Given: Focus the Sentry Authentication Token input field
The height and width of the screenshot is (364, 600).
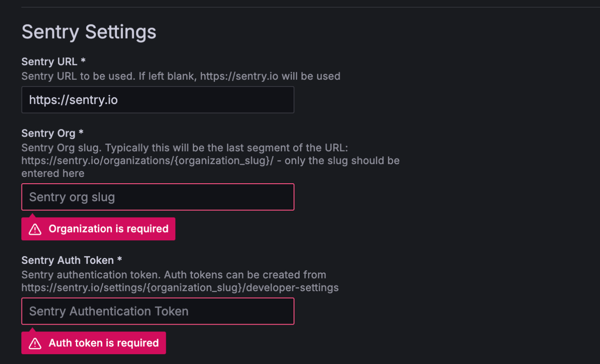Looking at the screenshot, I should [158, 311].
